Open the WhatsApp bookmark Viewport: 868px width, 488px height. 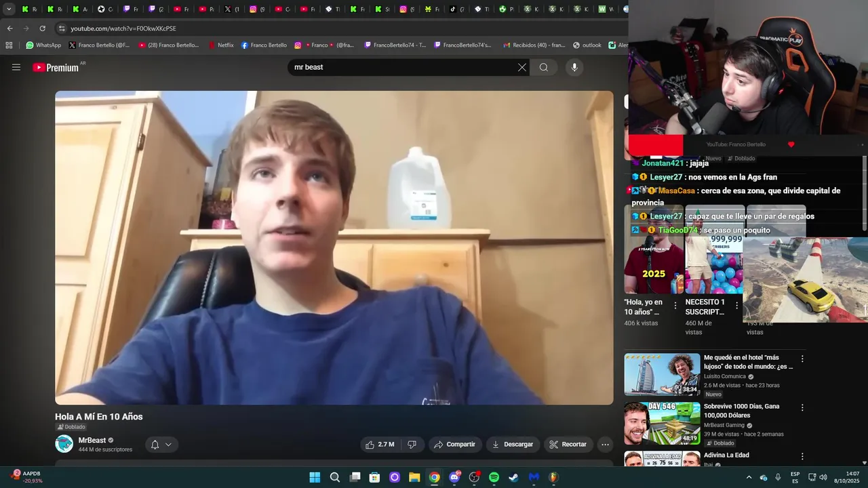pyautogui.click(x=43, y=45)
